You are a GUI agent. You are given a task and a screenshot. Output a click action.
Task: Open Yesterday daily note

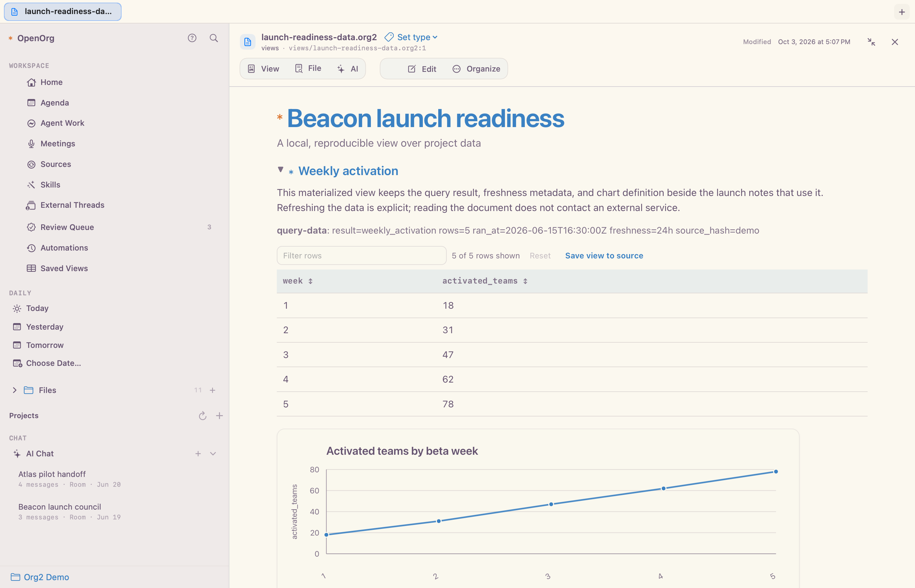click(38, 327)
